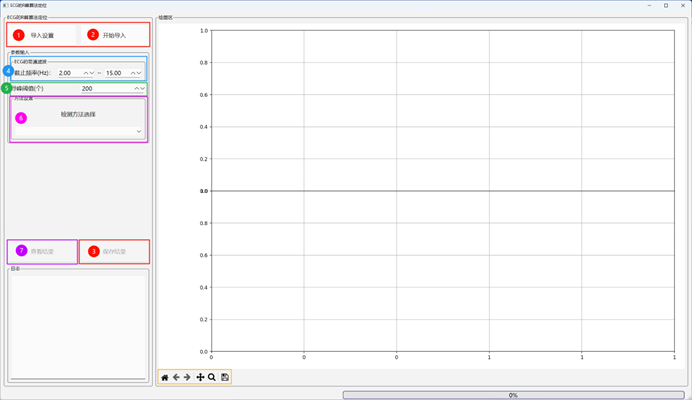Click the save figure disk icon
Screen dimensions: 692x400
coord(225,377)
